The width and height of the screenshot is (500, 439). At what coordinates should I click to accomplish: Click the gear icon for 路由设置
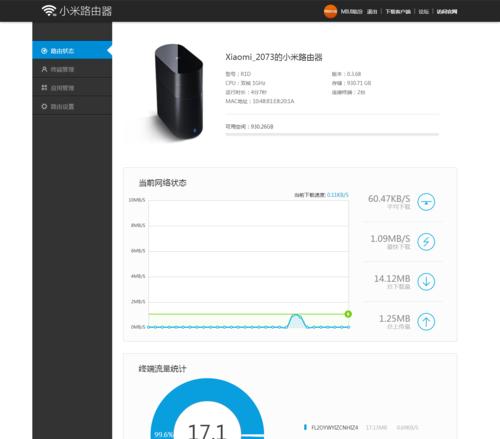(x=44, y=106)
